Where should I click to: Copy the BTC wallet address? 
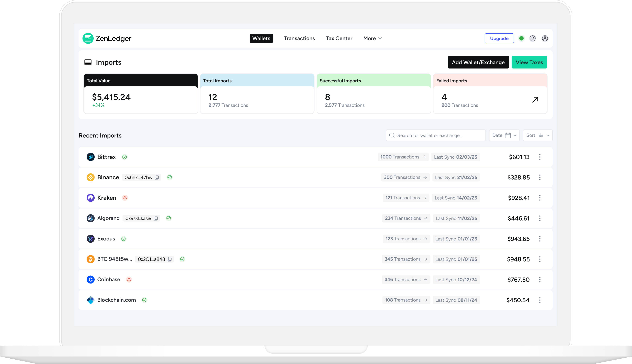click(x=170, y=259)
